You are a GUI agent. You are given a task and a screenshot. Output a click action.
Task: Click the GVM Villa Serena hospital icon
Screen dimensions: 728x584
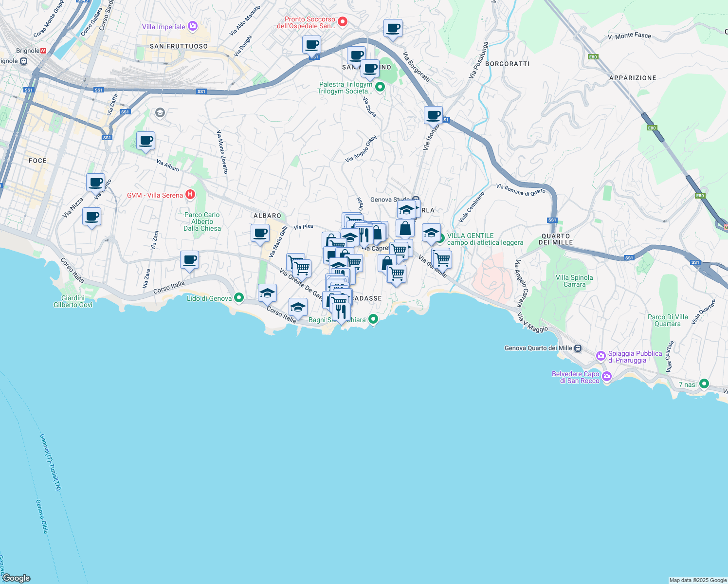click(x=190, y=195)
